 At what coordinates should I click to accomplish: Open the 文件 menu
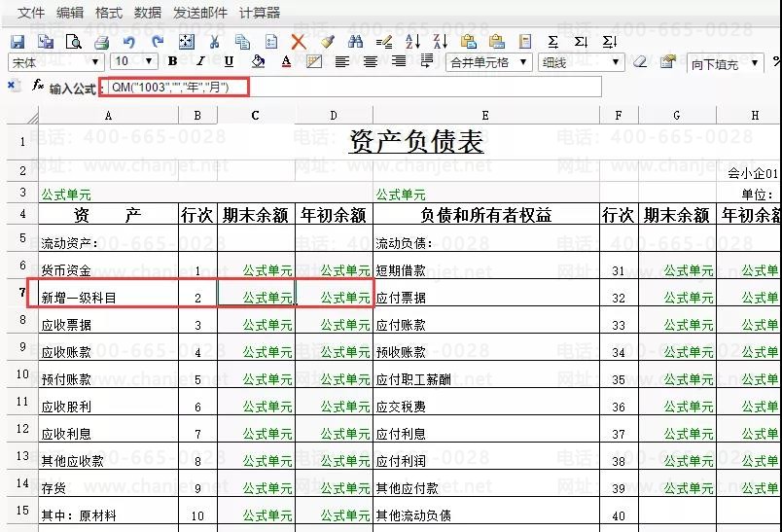click(30, 13)
